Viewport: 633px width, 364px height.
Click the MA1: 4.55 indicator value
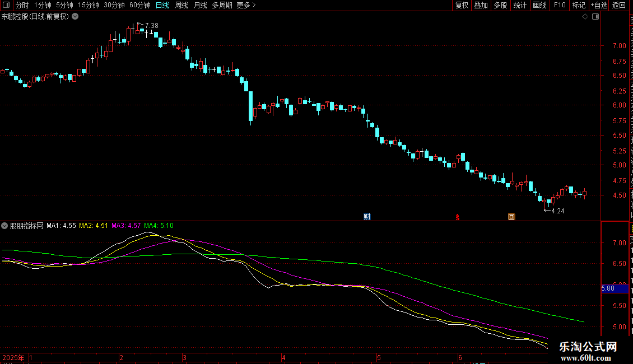pos(61,226)
